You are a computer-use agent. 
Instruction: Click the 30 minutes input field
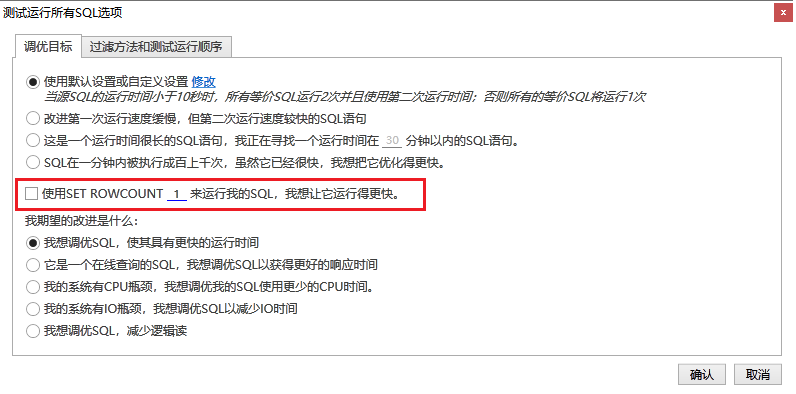[x=391, y=141]
